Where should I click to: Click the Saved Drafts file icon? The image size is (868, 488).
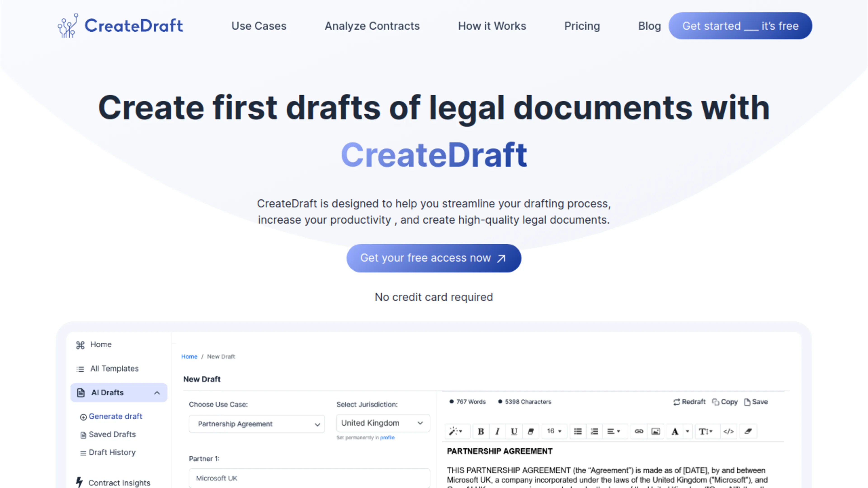click(83, 435)
